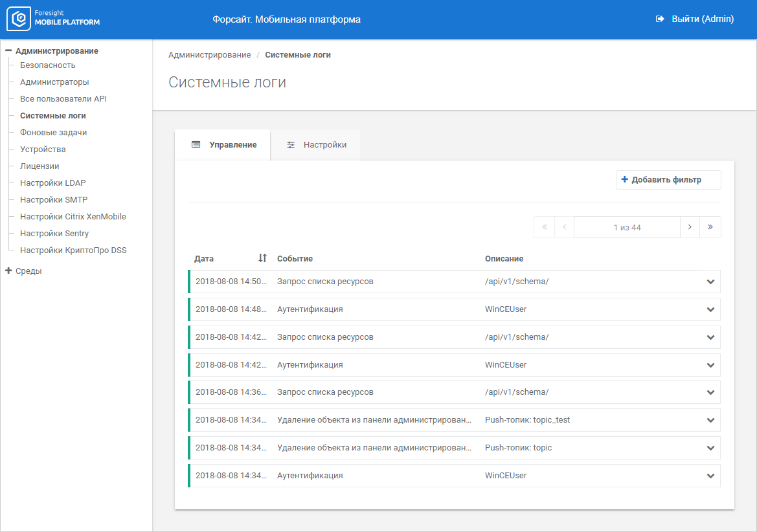Click the sort icon in Дата column
The height and width of the screenshot is (532, 757).
pyautogui.click(x=262, y=258)
